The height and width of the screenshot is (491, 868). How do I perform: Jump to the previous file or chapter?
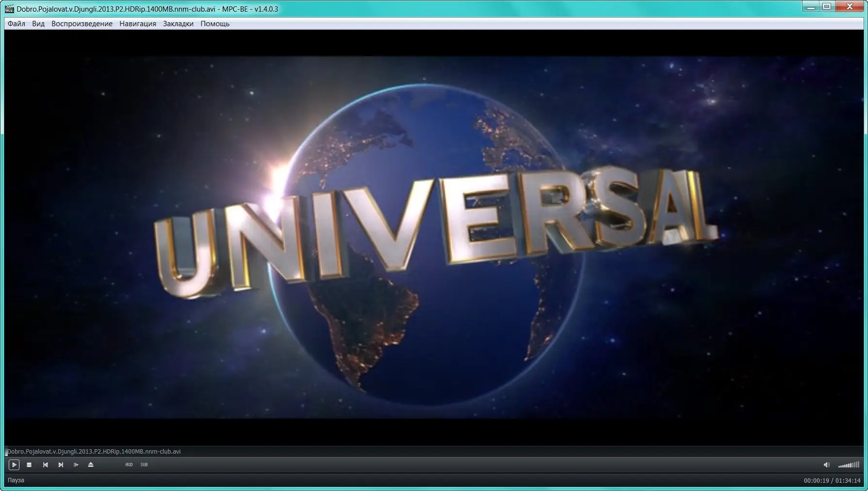pyautogui.click(x=45, y=465)
